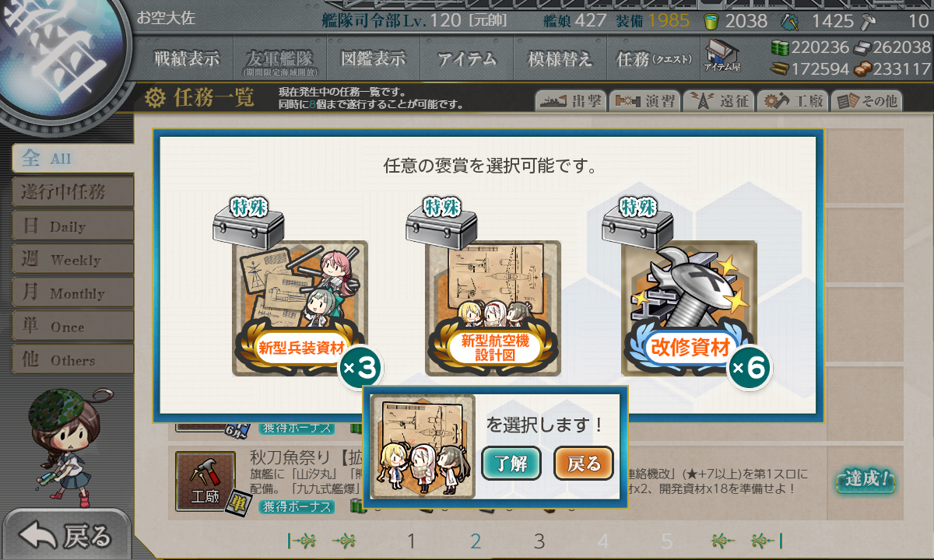Screen dimensions: 934x560
Task: Jump to first page arrow icon
Action: click(302, 541)
